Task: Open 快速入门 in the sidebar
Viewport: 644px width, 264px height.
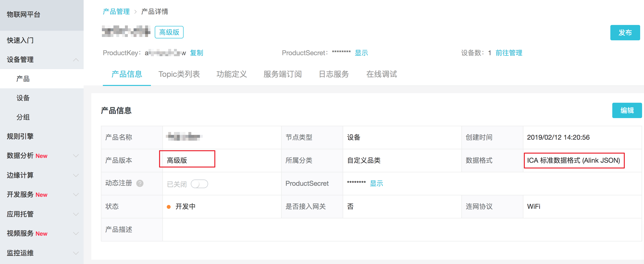Action: coord(20,41)
